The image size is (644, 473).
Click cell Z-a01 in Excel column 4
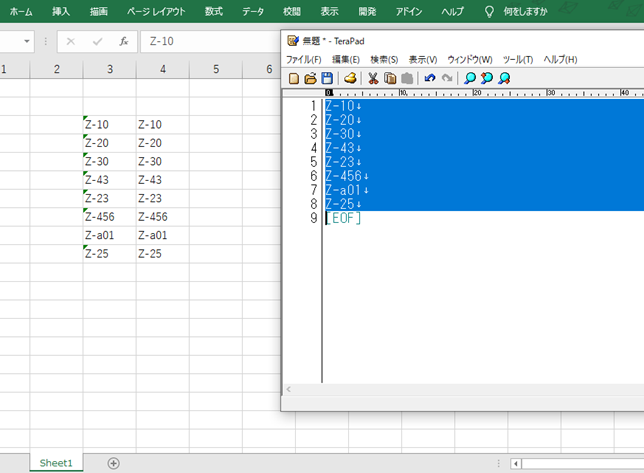(163, 235)
